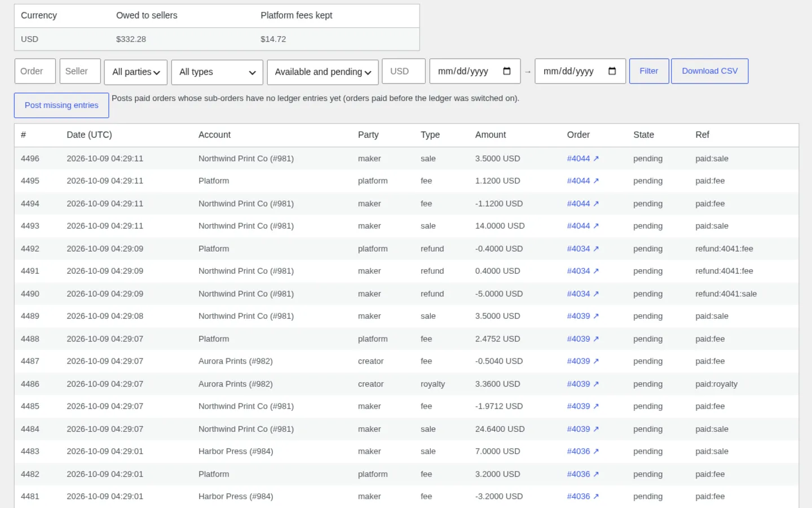Open the calendar picker on the start date field
This screenshot has height=508, width=812.
(506, 71)
